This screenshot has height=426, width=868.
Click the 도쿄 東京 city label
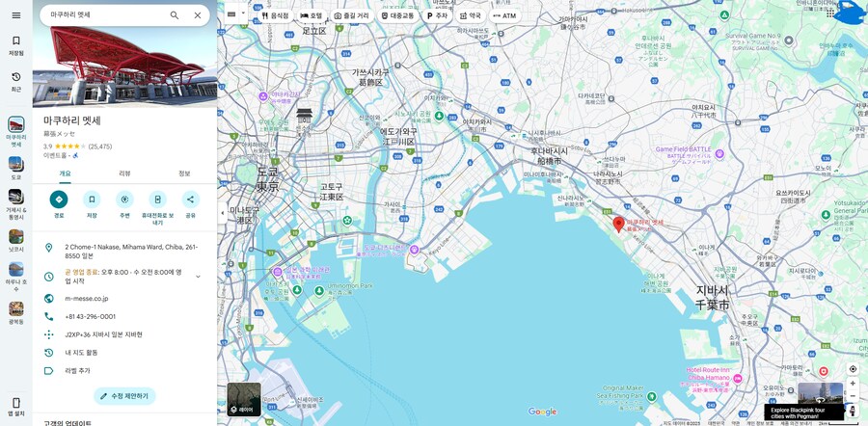coord(267,180)
